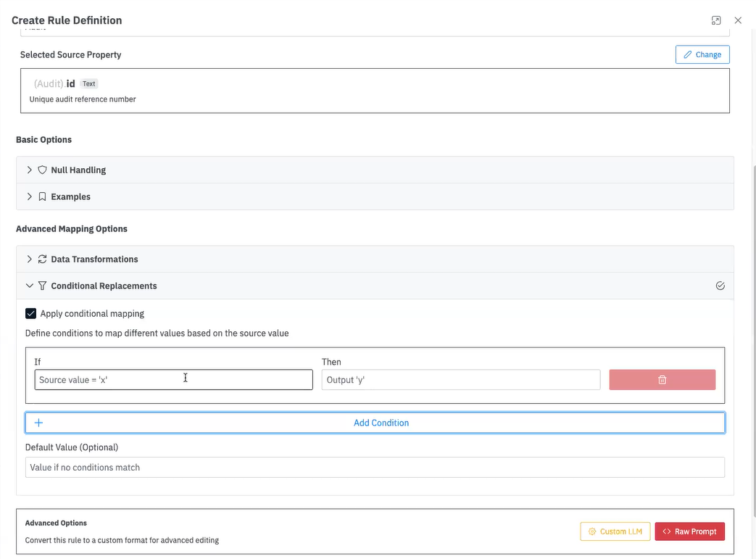Uncheck Apply conditional mapping checkbox
The width and height of the screenshot is (756, 559).
[x=30, y=314]
